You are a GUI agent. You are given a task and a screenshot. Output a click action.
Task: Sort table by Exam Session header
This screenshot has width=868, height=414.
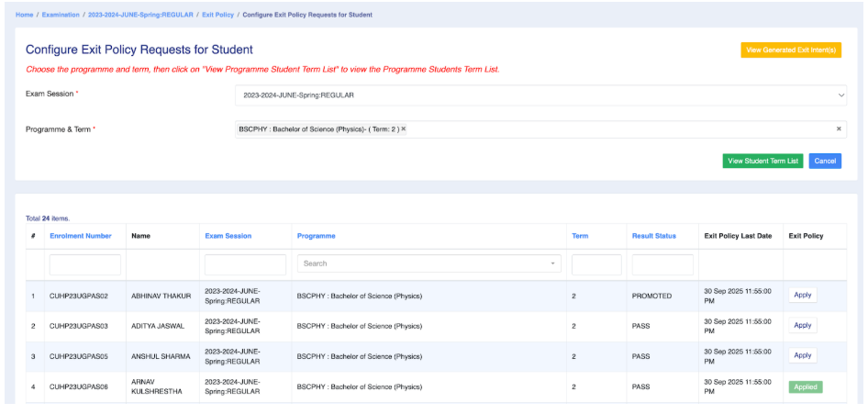pos(228,236)
